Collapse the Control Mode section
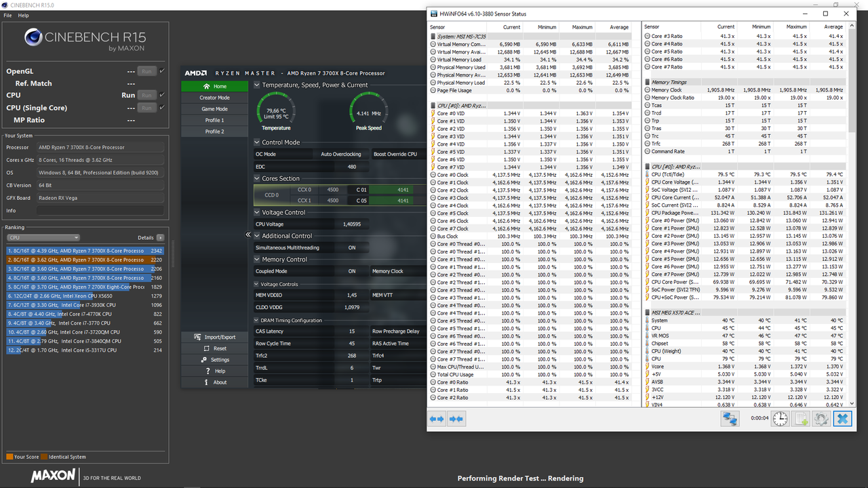 click(x=257, y=142)
